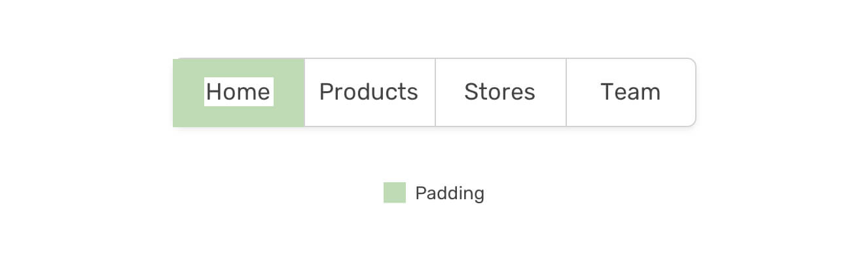Open the Products tab
Screen dimensions: 868x253
click(x=369, y=92)
